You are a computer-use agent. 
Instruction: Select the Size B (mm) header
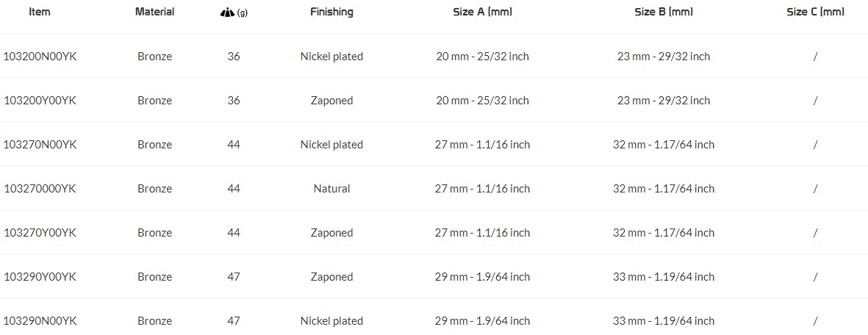(x=664, y=12)
